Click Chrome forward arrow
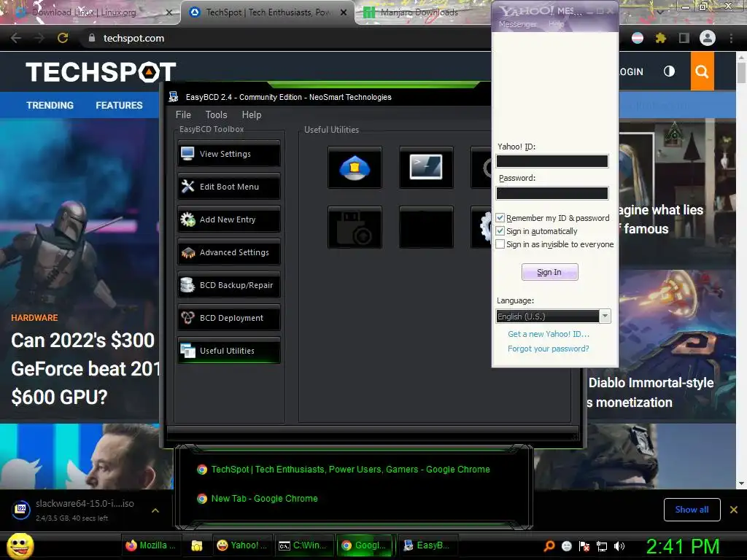 click(x=39, y=38)
